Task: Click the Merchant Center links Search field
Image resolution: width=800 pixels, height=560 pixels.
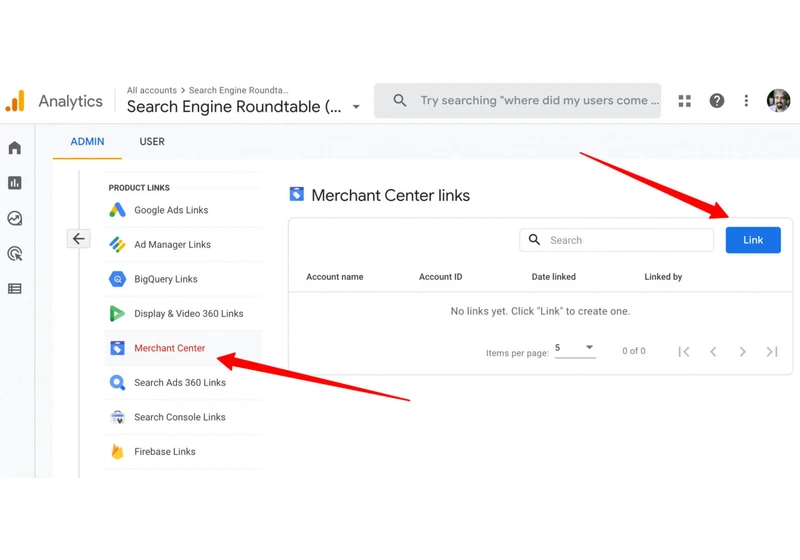Action: pos(616,240)
